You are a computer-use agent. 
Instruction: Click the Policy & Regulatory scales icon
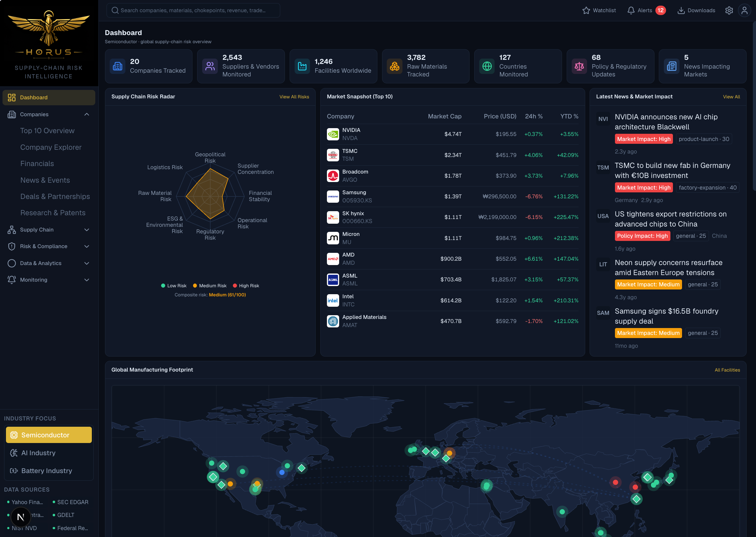tap(579, 66)
